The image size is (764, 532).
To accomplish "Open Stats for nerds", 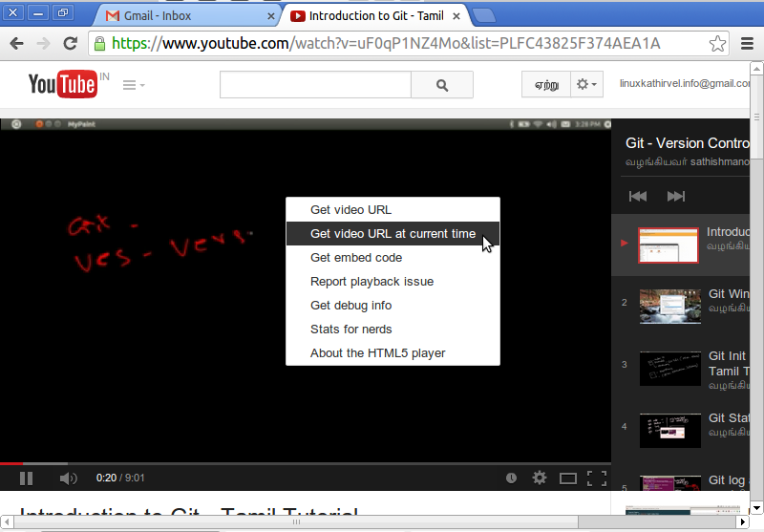I will coord(393,329).
